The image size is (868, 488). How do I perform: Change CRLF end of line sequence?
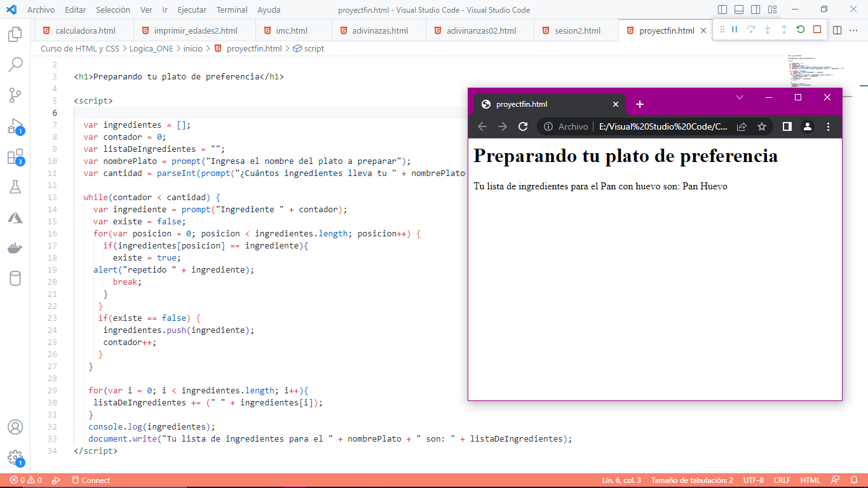click(x=782, y=480)
